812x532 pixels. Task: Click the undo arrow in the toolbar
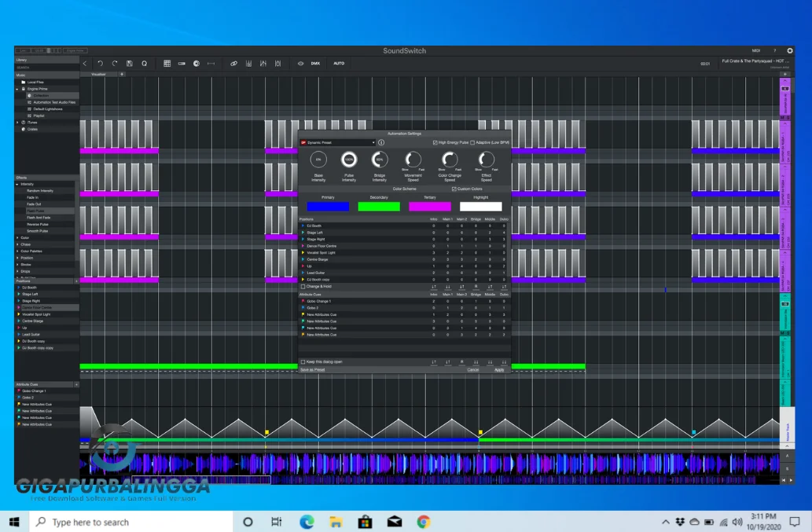pos(100,64)
